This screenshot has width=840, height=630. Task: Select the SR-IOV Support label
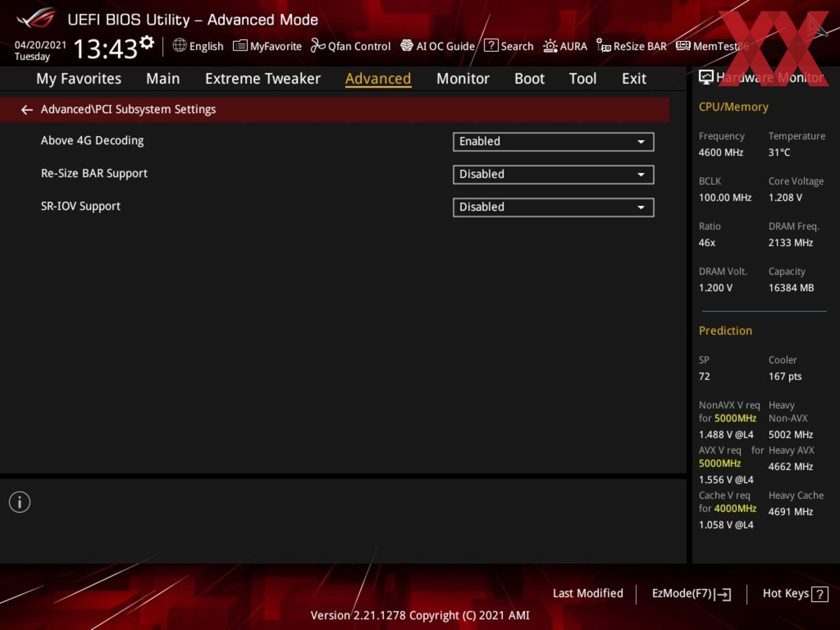(x=80, y=206)
